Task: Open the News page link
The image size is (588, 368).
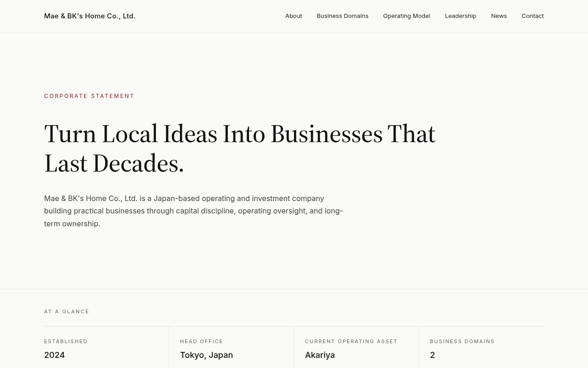Action: (x=499, y=16)
